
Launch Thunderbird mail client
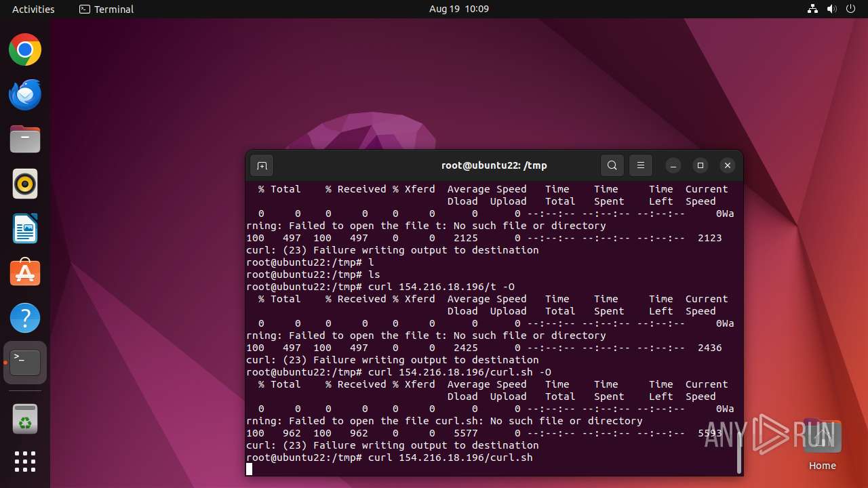point(25,94)
